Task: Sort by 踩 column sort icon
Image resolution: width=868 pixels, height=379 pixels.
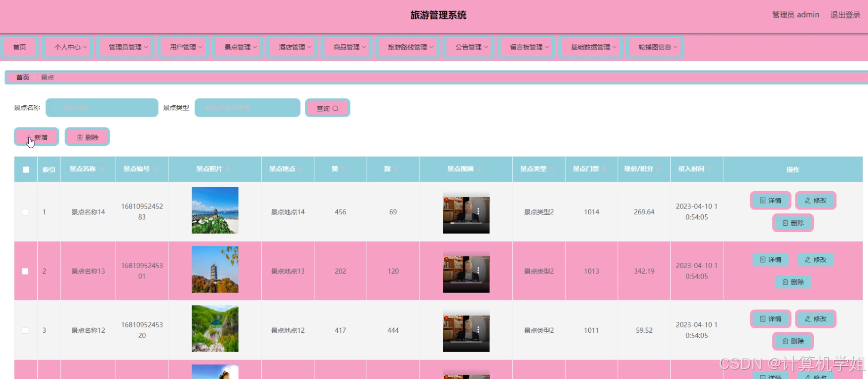Action: point(397,169)
